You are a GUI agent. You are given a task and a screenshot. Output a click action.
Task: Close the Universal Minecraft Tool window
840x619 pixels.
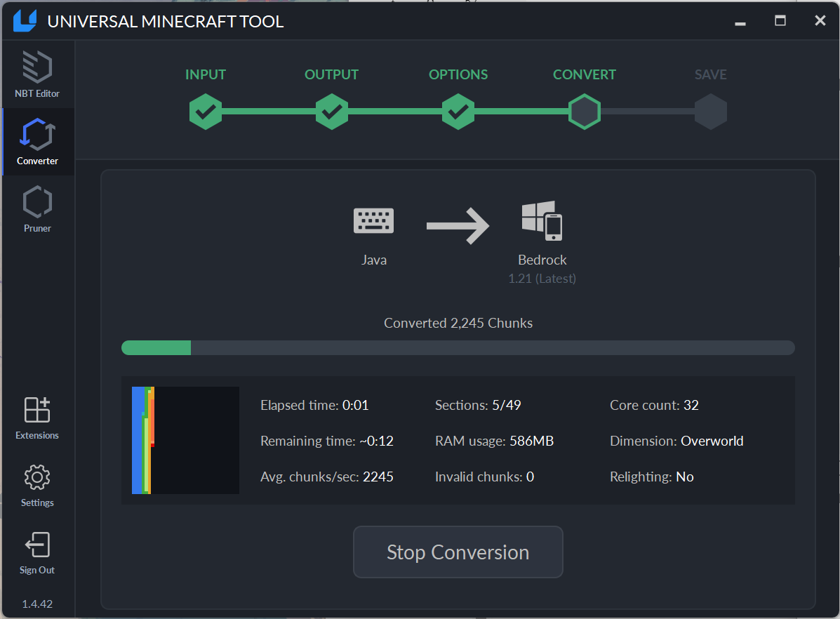820,21
